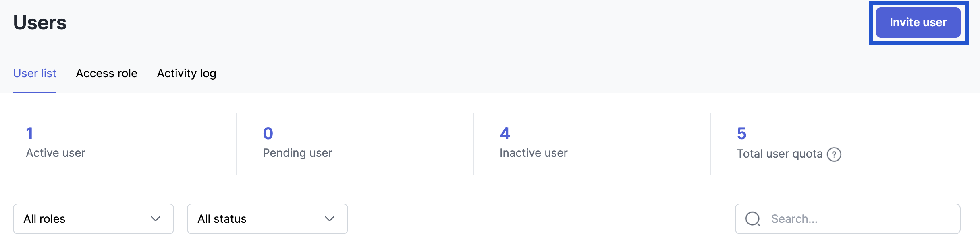Screen dimensions: 980x249
Task: Select the Pending user label
Action: (297, 153)
